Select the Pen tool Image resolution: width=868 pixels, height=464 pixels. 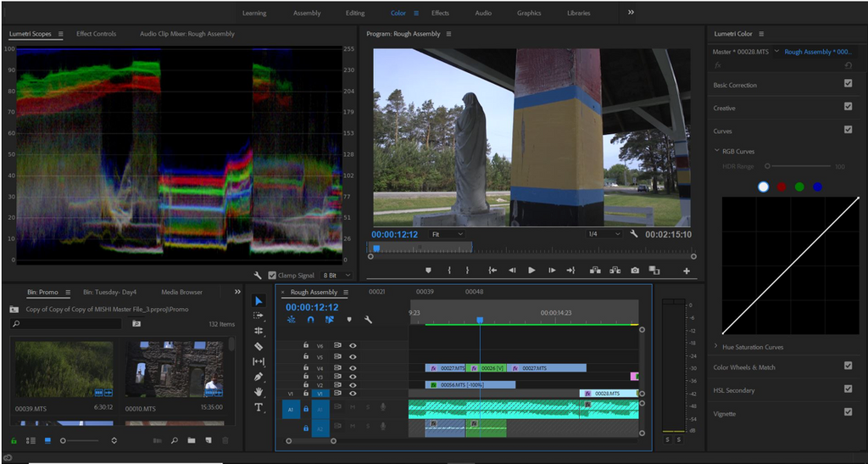(x=258, y=377)
